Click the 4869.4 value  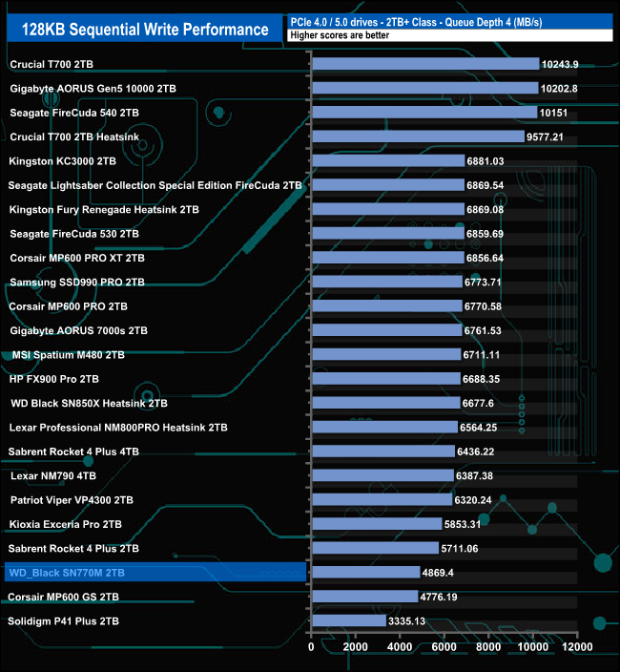pos(438,573)
